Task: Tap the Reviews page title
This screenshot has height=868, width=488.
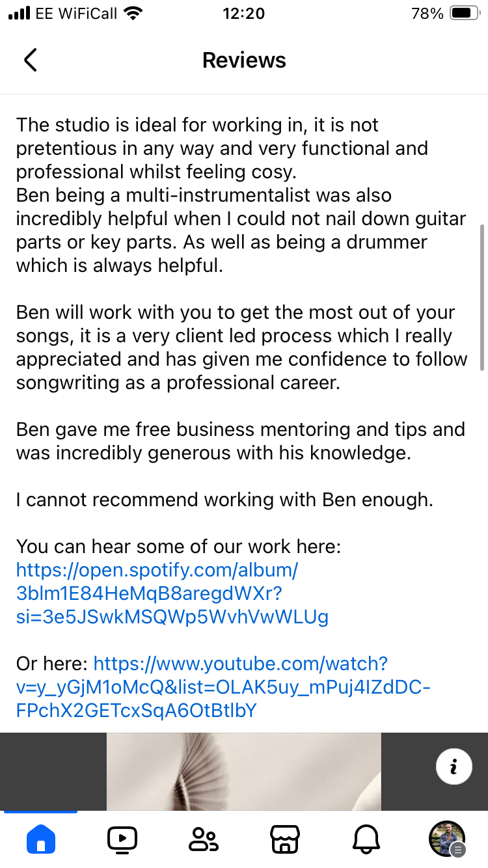Action: 244,60
